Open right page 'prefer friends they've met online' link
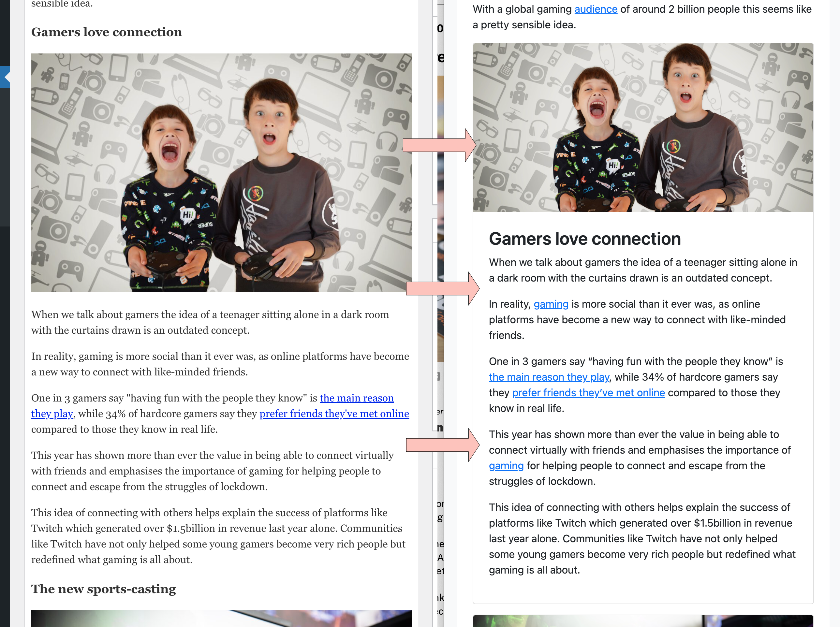 (x=588, y=392)
